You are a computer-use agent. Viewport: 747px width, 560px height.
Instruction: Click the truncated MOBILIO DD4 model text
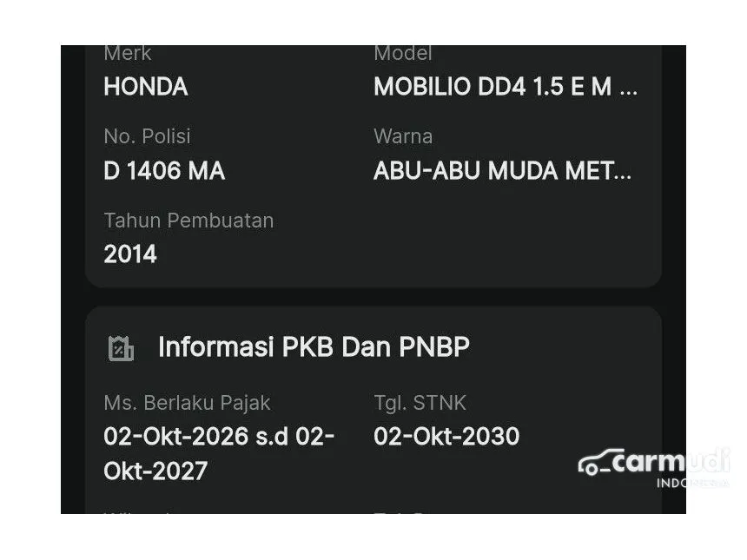505,87
